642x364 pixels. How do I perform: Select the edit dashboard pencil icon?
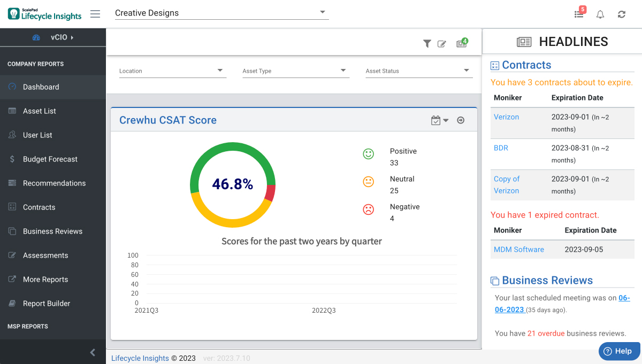442,43
